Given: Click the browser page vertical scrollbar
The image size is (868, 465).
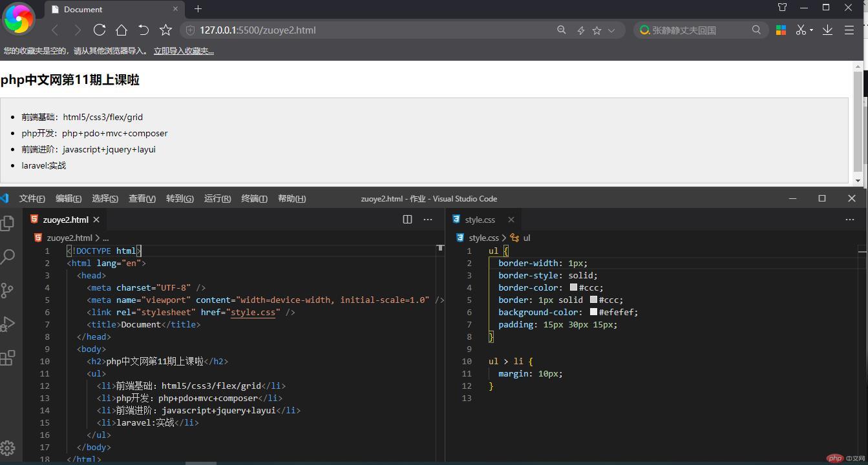Looking at the screenshot, I should (858, 123).
